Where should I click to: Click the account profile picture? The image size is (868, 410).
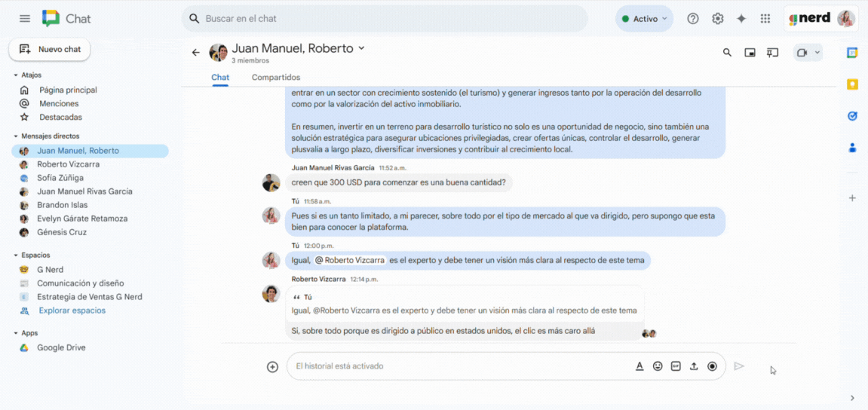[x=846, y=19]
